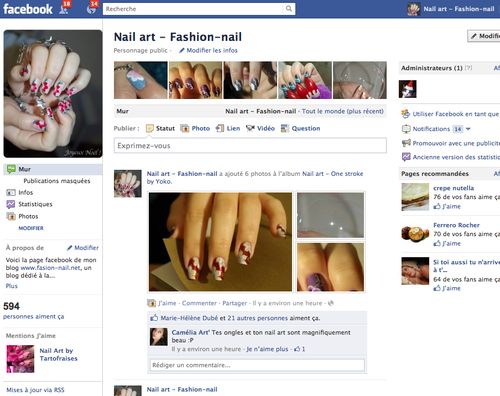Open Camélia Art' comment avatar
The width and height of the screenshot is (500, 396).
[x=159, y=337]
